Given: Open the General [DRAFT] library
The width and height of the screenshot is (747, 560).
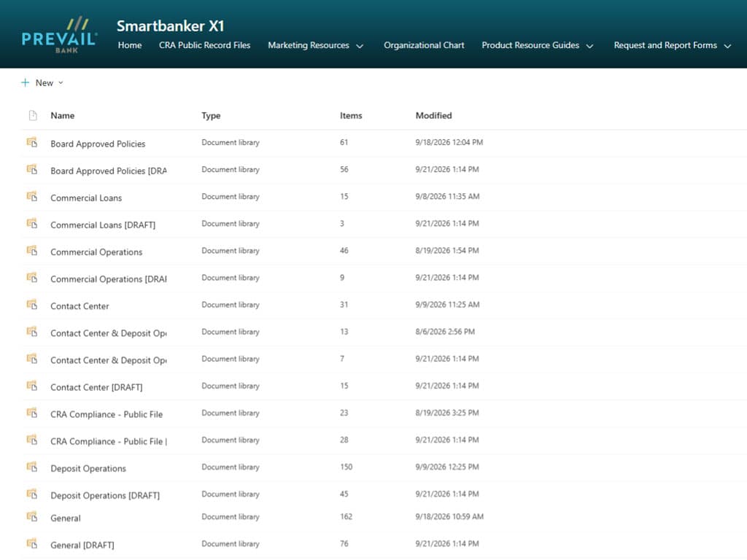Looking at the screenshot, I should click(82, 545).
